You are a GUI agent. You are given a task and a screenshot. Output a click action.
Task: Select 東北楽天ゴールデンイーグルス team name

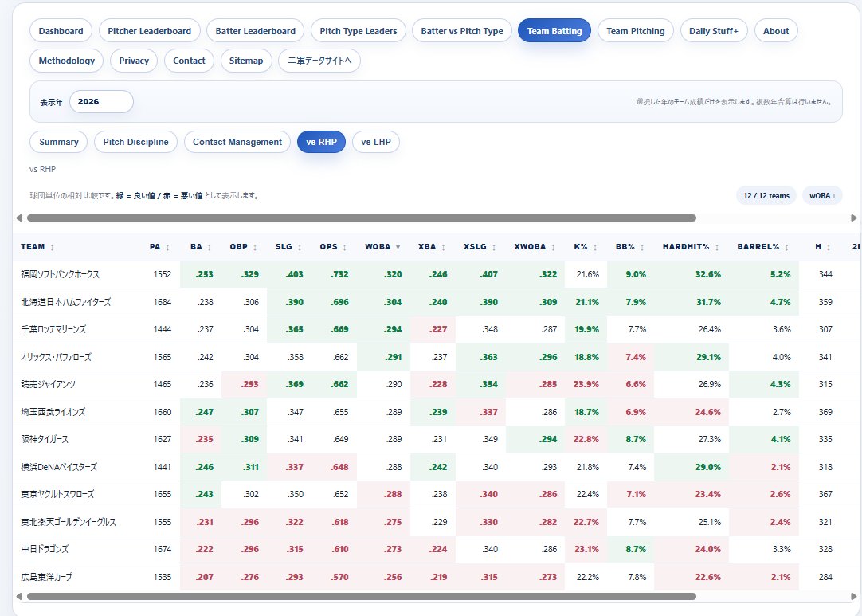pyautogui.click(x=69, y=522)
